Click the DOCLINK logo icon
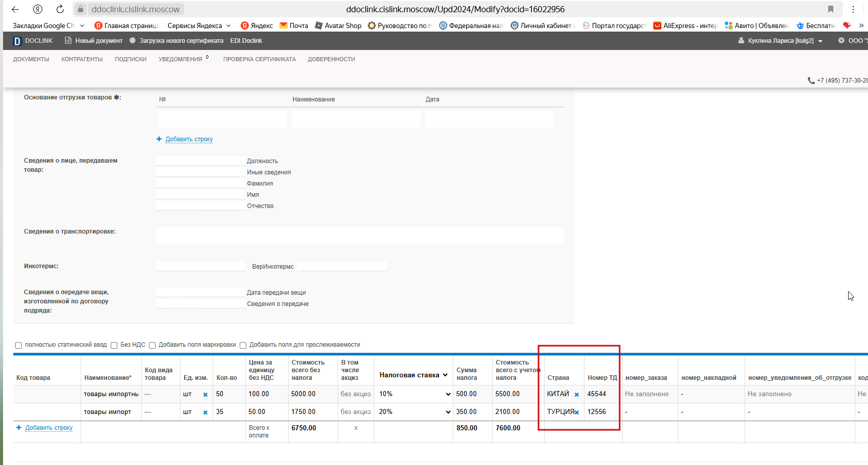This screenshot has height=465, width=868. pos(17,41)
